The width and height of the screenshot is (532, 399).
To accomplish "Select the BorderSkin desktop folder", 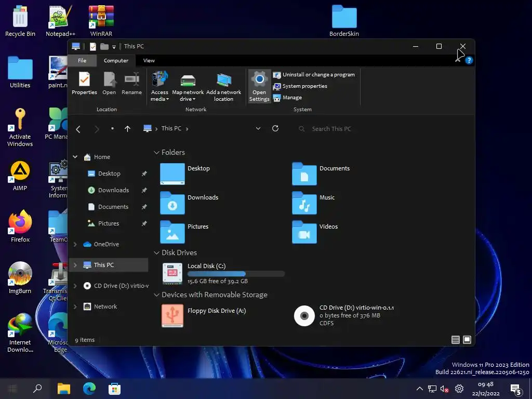I will [x=344, y=21].
